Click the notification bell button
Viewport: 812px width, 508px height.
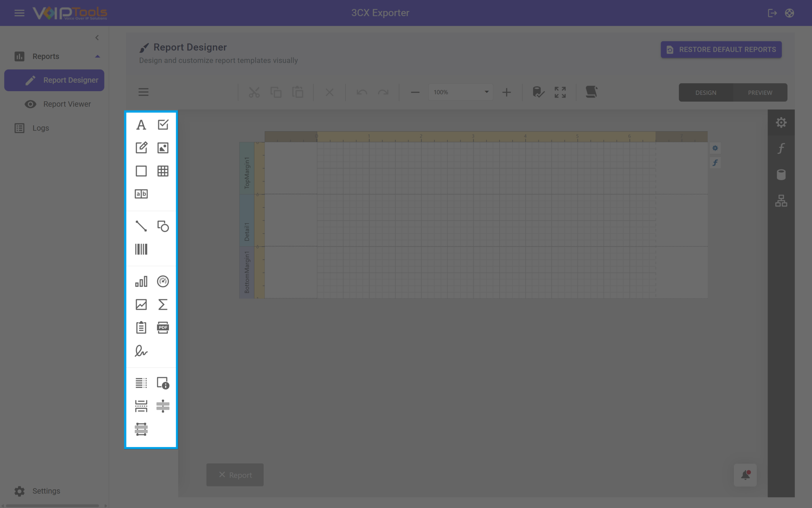click(745, 475)
